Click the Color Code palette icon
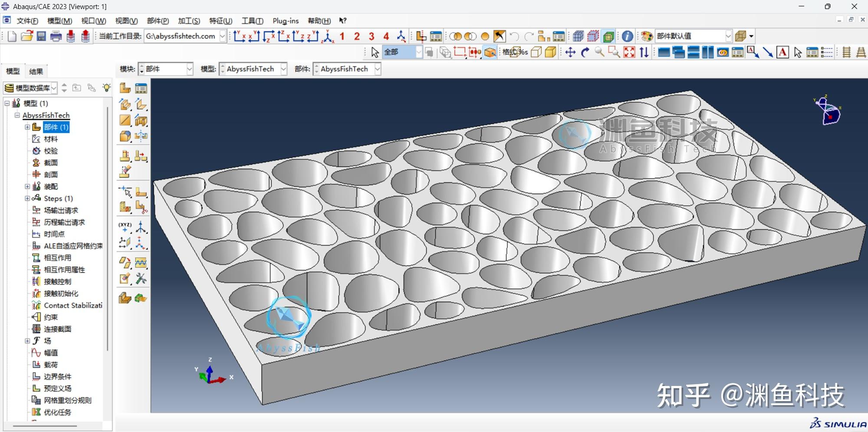This screenshot has height=432, width=868. (647, 36)
